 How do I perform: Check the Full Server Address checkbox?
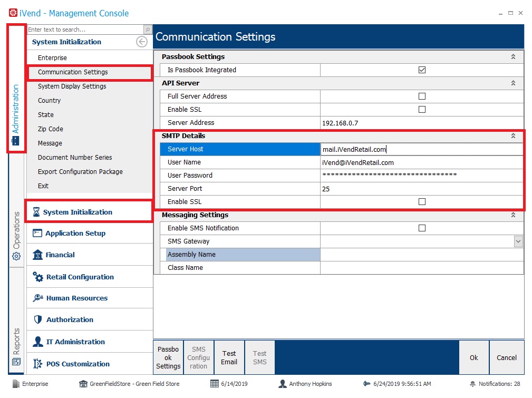pos(422,96)
